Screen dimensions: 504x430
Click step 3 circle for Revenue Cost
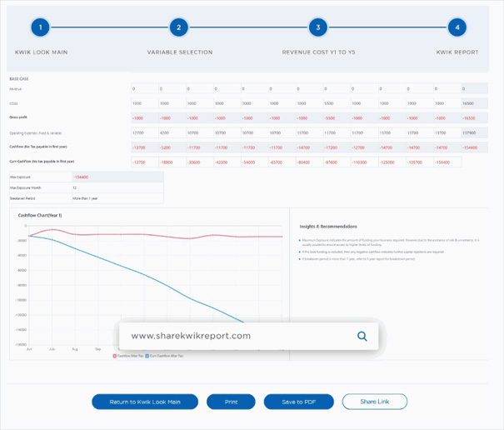coord(317,27)
